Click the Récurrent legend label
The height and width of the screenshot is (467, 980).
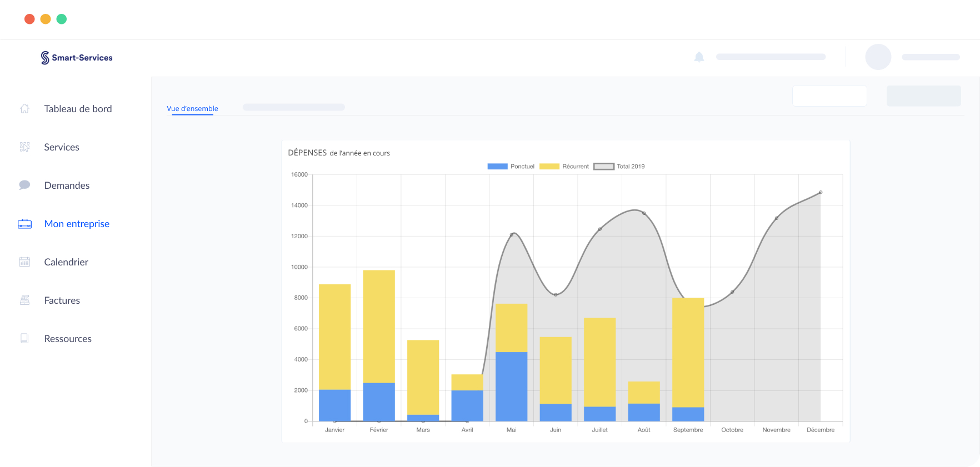pos(576,167)
